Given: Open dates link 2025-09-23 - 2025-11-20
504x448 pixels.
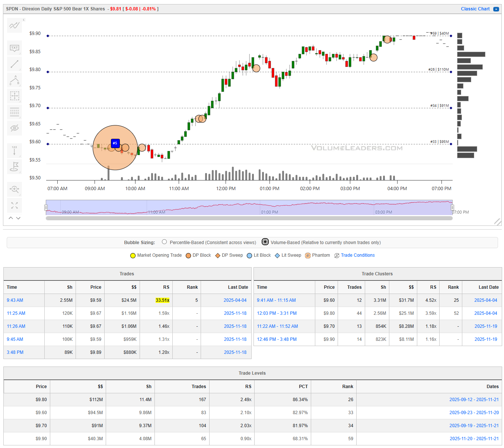Looking at the screenshot, I should (x=474, y=413).
